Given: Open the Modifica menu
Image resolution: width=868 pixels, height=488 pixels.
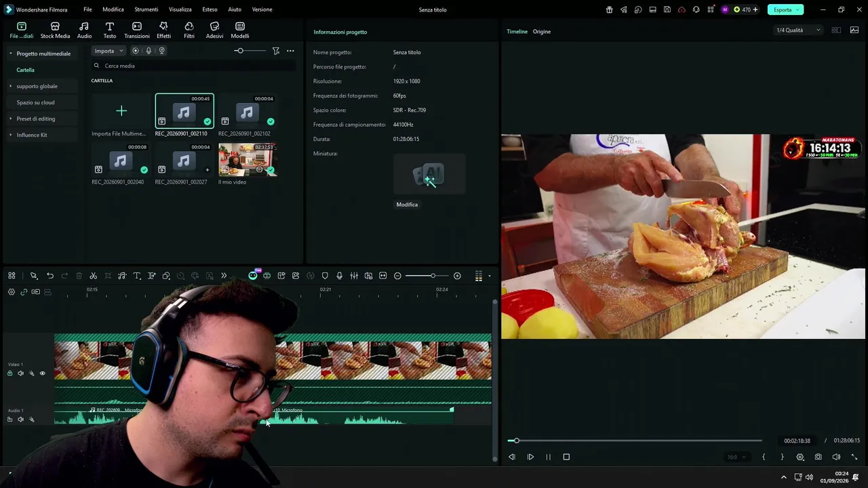Looking at the screenshot, I should (113, 9).
